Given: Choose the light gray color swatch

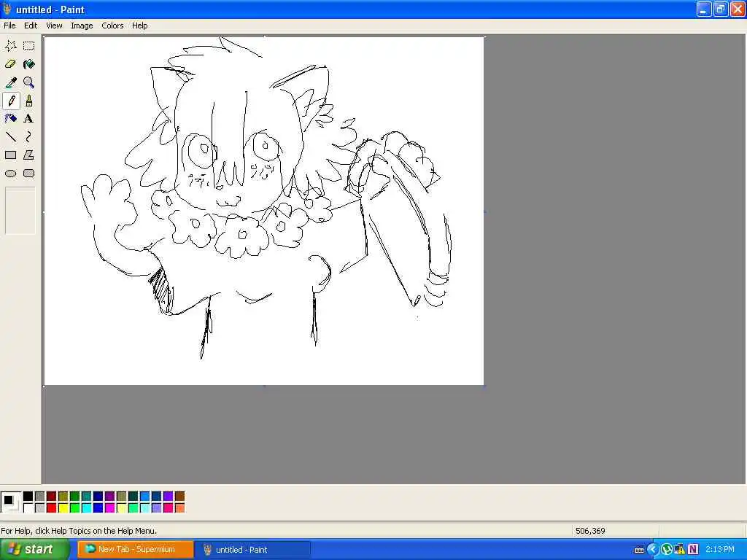Looking at the screenshot, I should point(39,508).
